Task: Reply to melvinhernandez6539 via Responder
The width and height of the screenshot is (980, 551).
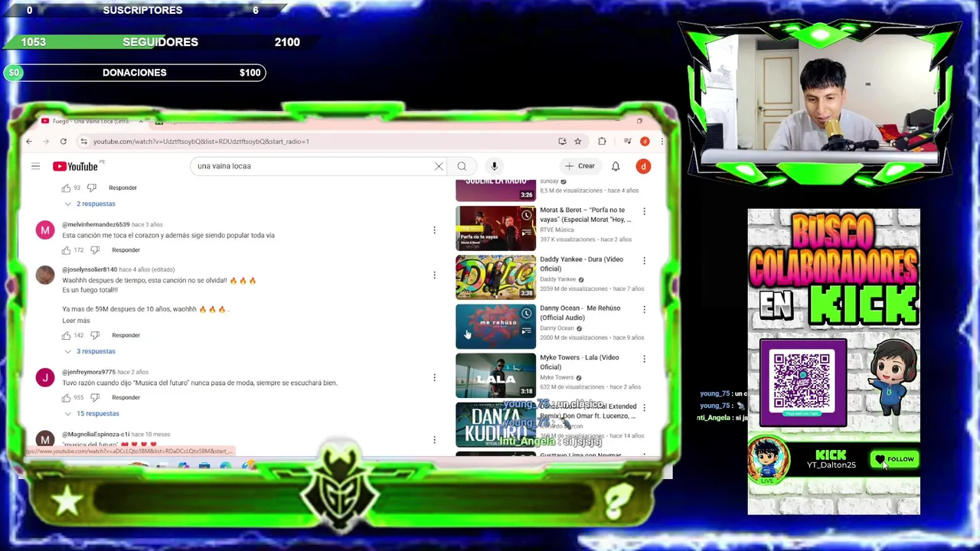Action: pos(126,250)
